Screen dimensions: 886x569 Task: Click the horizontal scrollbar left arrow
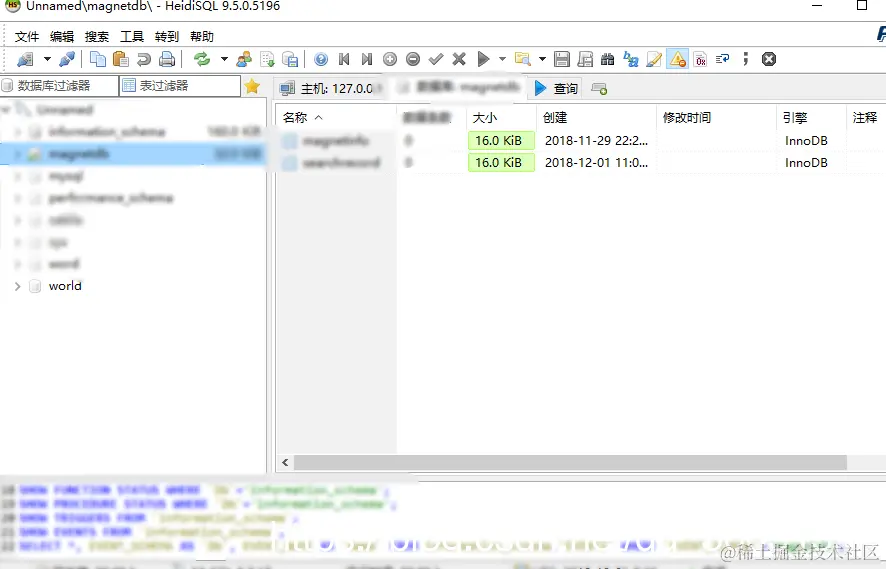[285, 463]
